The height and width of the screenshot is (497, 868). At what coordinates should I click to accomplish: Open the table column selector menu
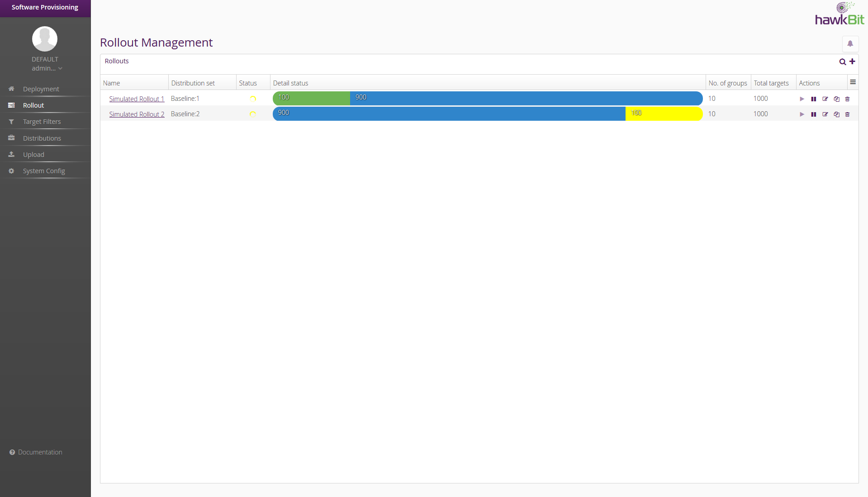pyautogui.click(x=853, y=82)
